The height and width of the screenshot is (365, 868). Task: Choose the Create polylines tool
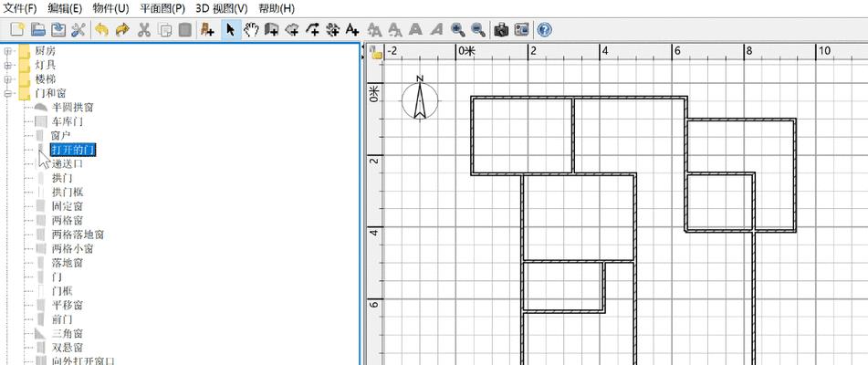pyautogui.click(x=312, y=30)
